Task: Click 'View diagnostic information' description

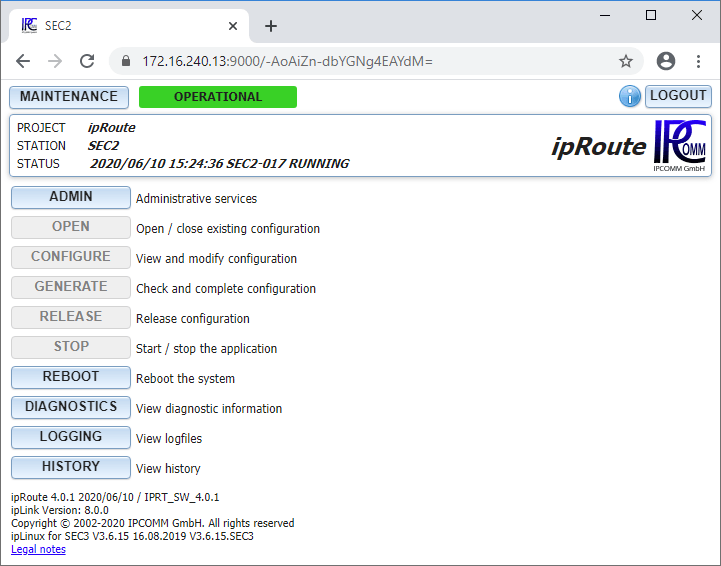Action: [209, 409]
